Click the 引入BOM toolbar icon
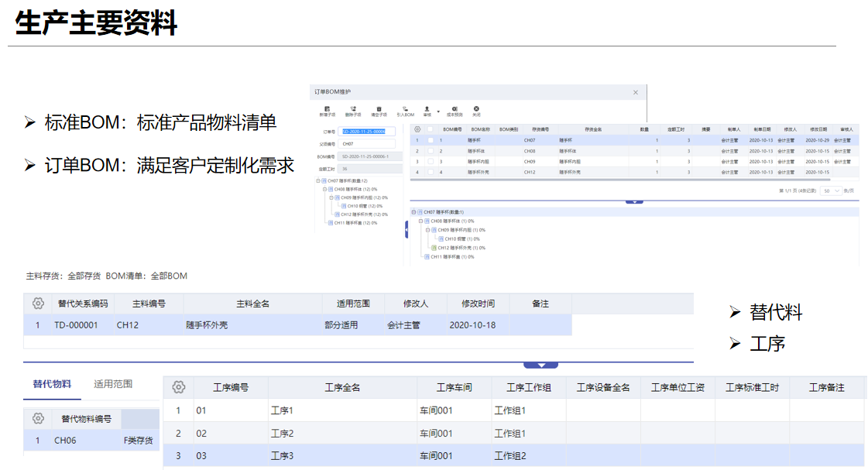The width and height of the screenshot is (868, 470). click(405, 109)
